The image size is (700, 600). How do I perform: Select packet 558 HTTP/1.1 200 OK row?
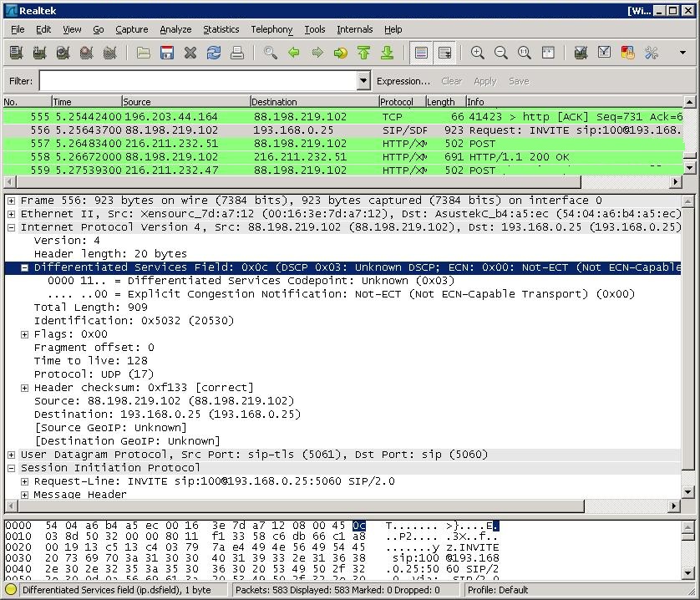tap(342, 157)
